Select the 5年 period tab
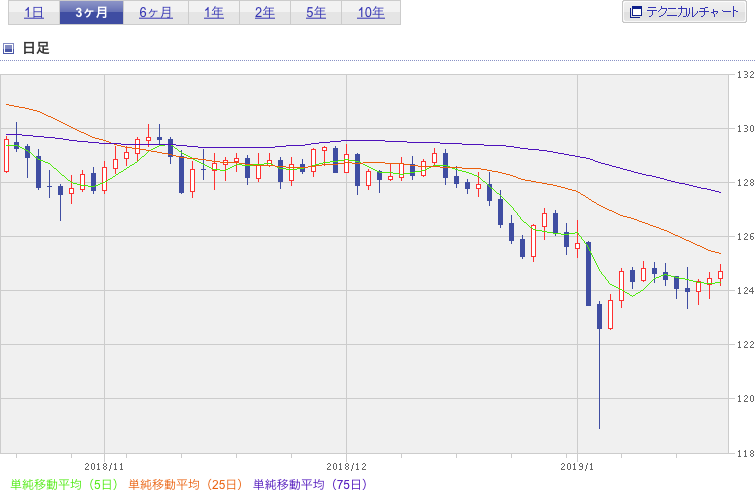755x493 pixels. tap(316, 13)
